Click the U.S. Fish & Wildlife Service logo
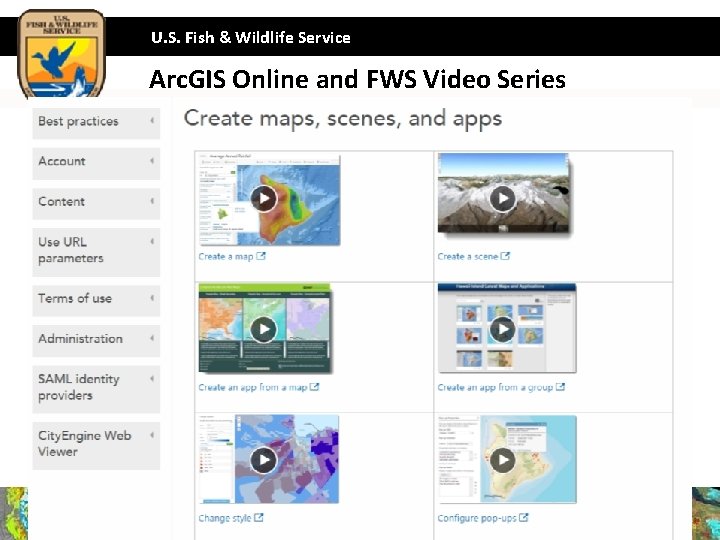 (62, 54)
